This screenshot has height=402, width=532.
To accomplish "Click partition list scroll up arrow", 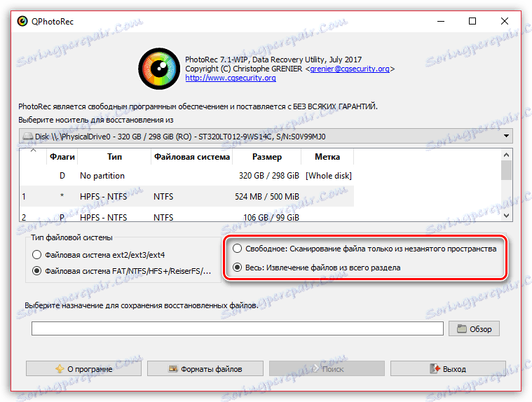I will tap(506, 155).
